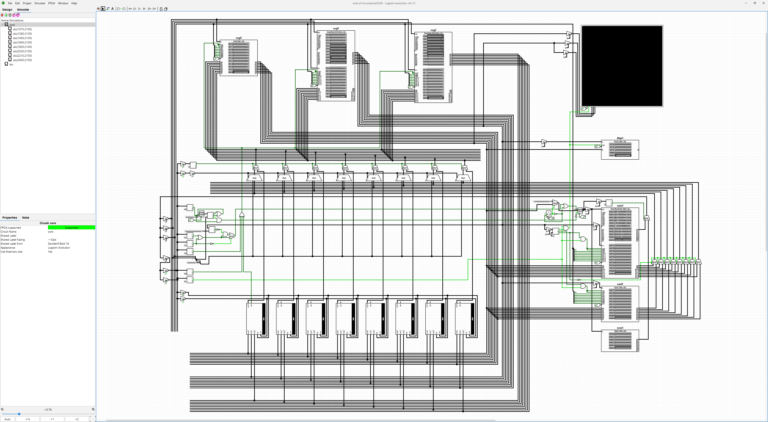Viewport: 768px width, 422px height.
Task: Click the zoom slider handle
Action: tap(19, 414)
